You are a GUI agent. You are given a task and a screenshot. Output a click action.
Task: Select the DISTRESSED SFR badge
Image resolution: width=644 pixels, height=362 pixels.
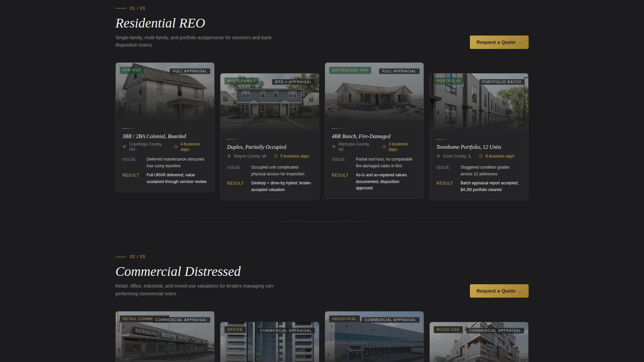point(350,70)
